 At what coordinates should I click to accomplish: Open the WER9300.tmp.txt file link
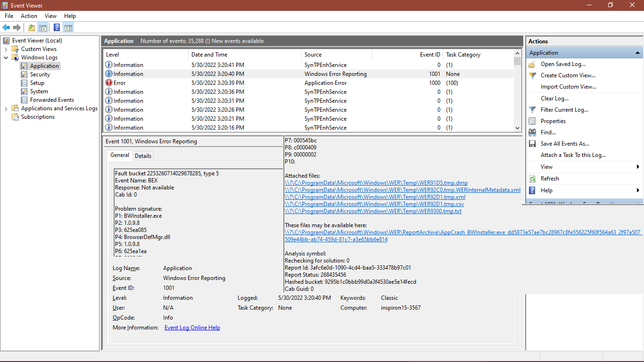[373, 211]
